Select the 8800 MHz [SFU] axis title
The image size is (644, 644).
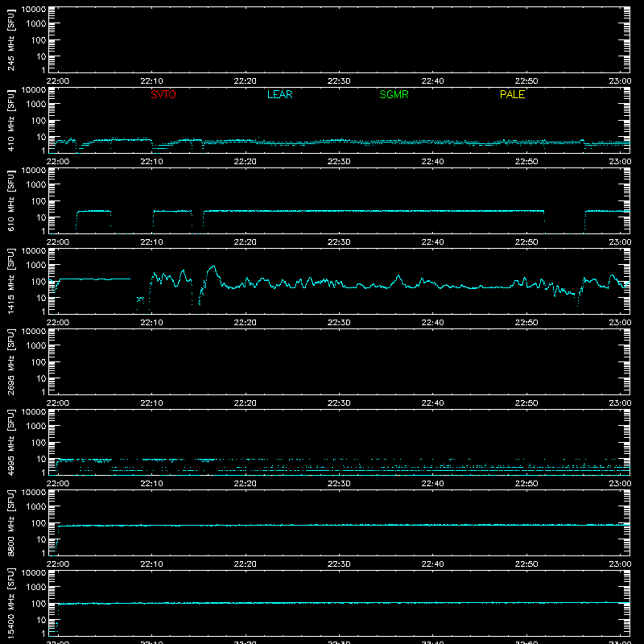(11, 522)
